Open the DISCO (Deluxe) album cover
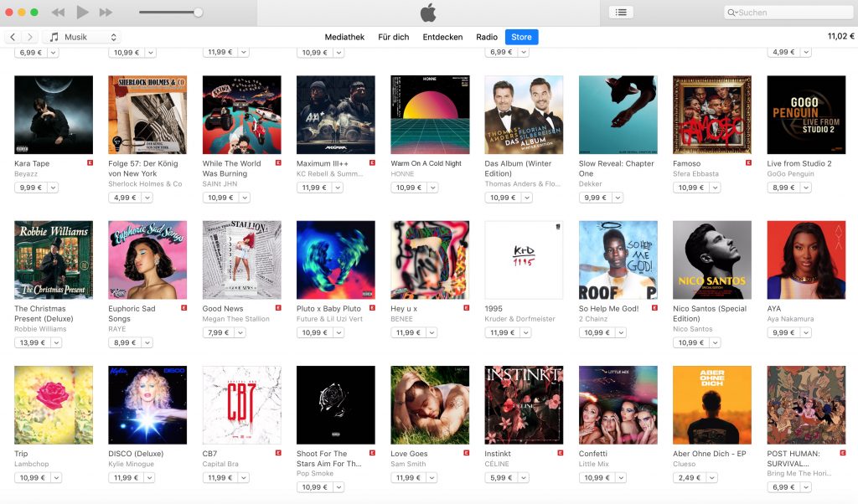The width and height of the screenshot is (858, 504). click(147, 405)
